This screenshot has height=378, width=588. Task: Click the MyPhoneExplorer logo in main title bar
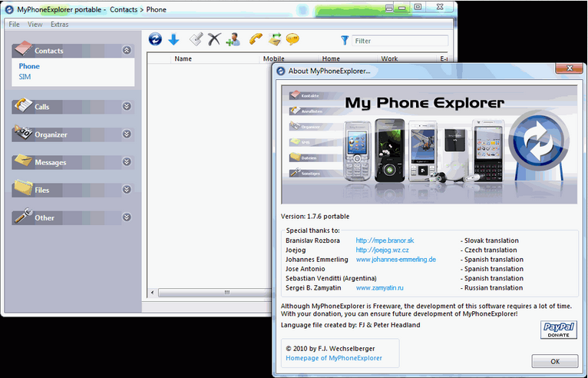9,9
